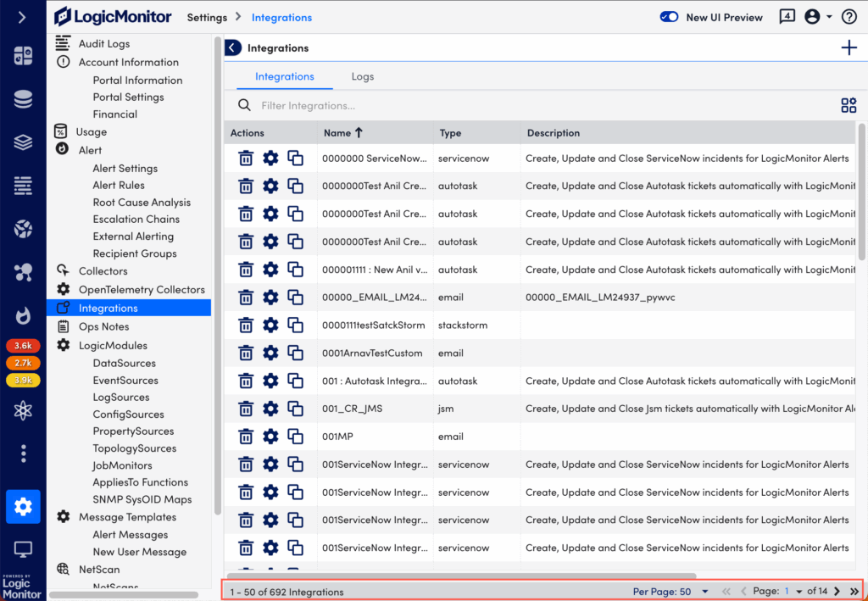868x601 pixels.
Task: Go to next page of integrations
Action: pos(837,592)
